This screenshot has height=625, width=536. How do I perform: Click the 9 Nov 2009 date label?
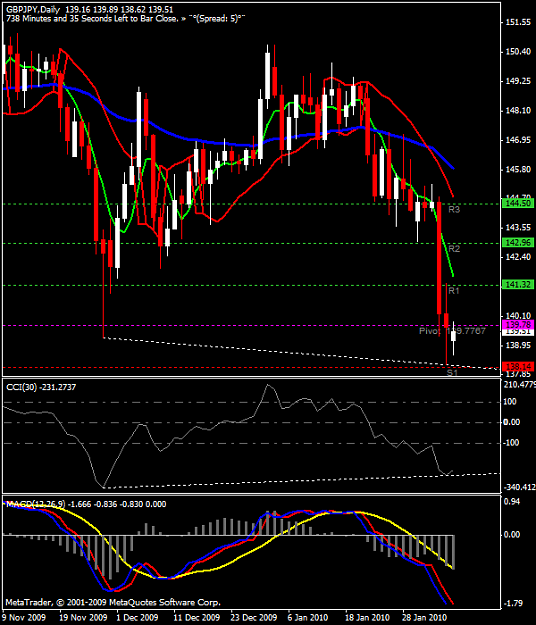point(24,617)
